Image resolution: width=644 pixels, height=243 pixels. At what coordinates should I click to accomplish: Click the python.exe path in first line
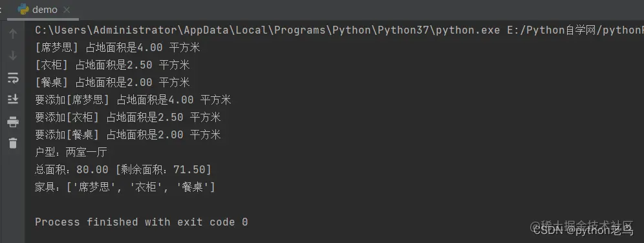point(268,30)
